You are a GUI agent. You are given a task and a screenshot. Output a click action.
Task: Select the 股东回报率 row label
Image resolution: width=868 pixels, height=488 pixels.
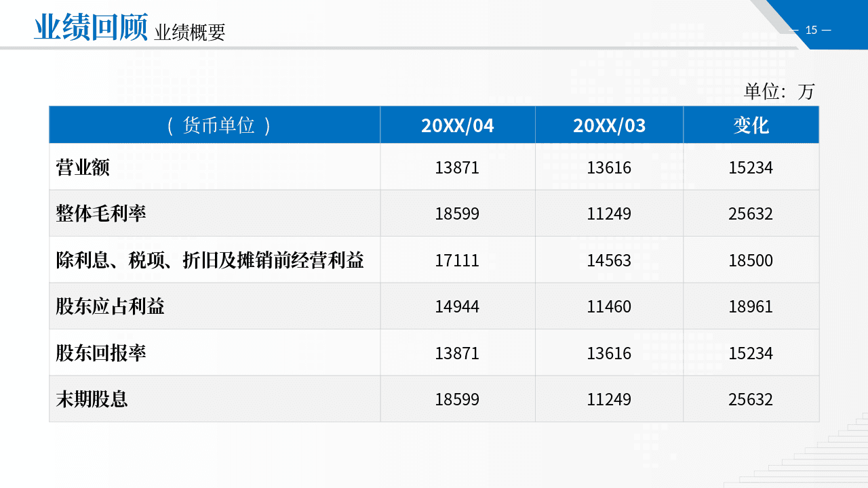click(x=101, y=353)
